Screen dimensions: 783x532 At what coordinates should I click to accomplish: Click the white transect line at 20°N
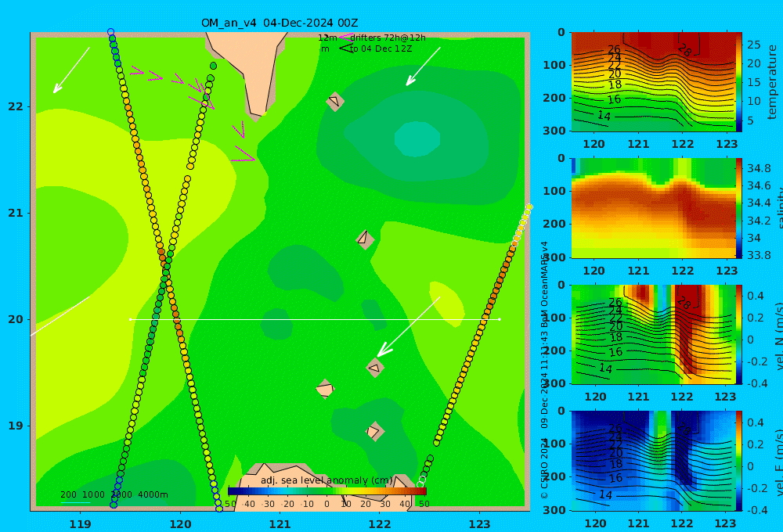tap(315, 319)
